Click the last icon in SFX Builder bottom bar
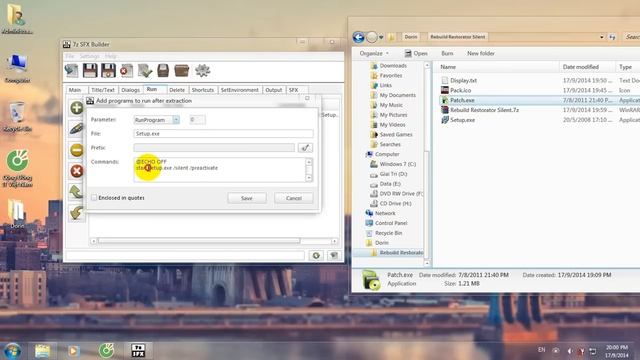Image resolution: width=640 pixels, height=360 pixels. [x=334, y=256]
